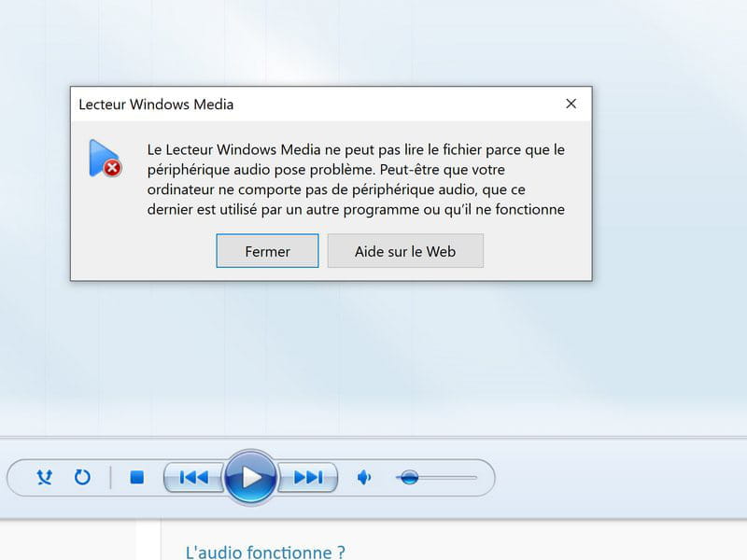
Task: Skip to the next track
Action: [308, 477]
